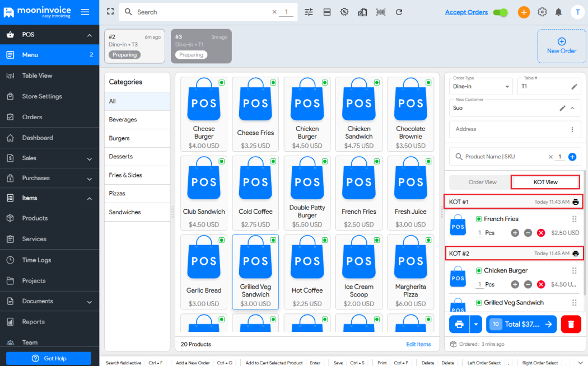This screenshot has width=588, height=366.
Task: Click the filter sliders icon next to search
Action: (309, 12)
